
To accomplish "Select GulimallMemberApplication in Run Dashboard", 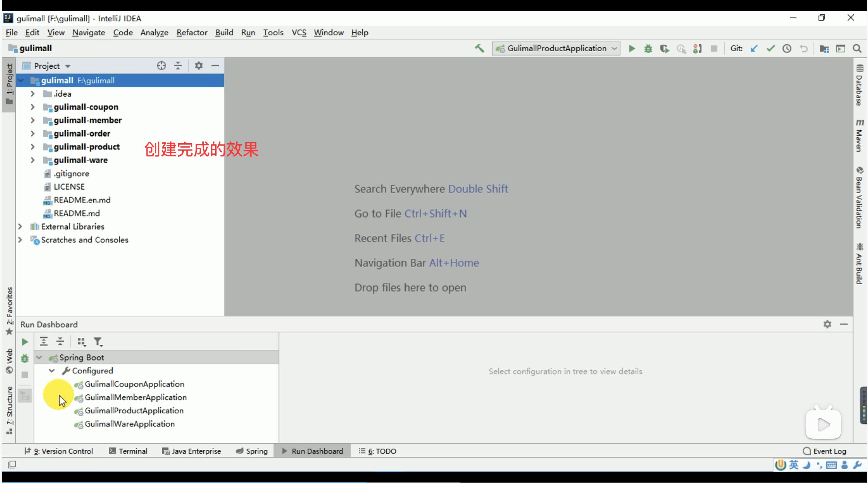I will coord(135,397).
